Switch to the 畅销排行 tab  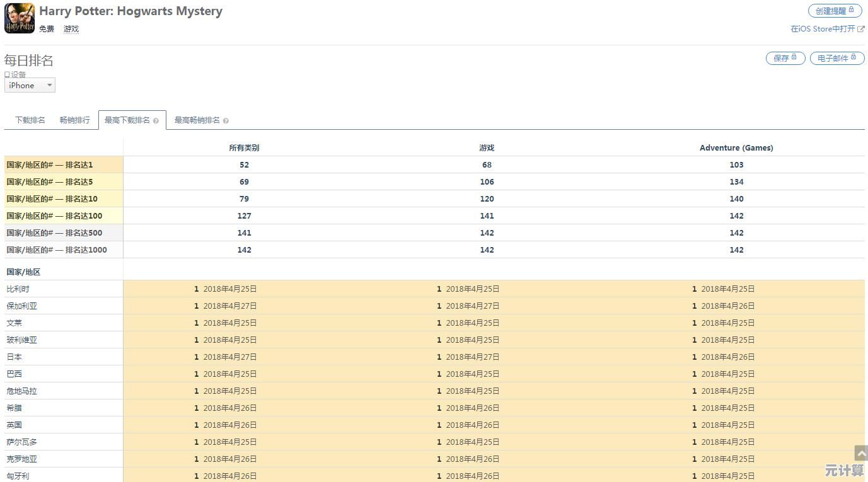point(75,120)
